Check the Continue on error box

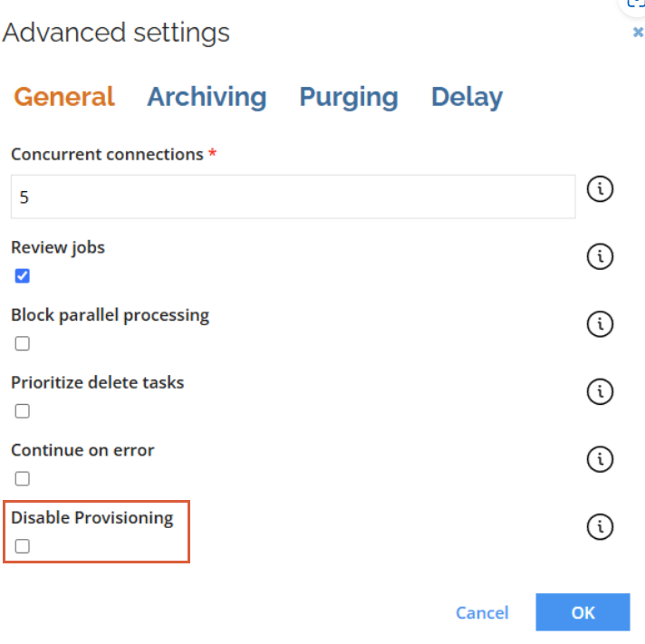(x=23, y=478)
